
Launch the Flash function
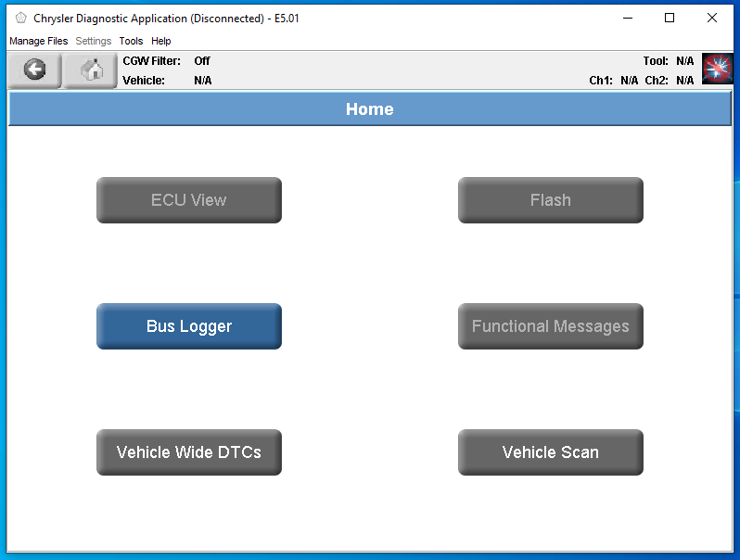[550, 200]
